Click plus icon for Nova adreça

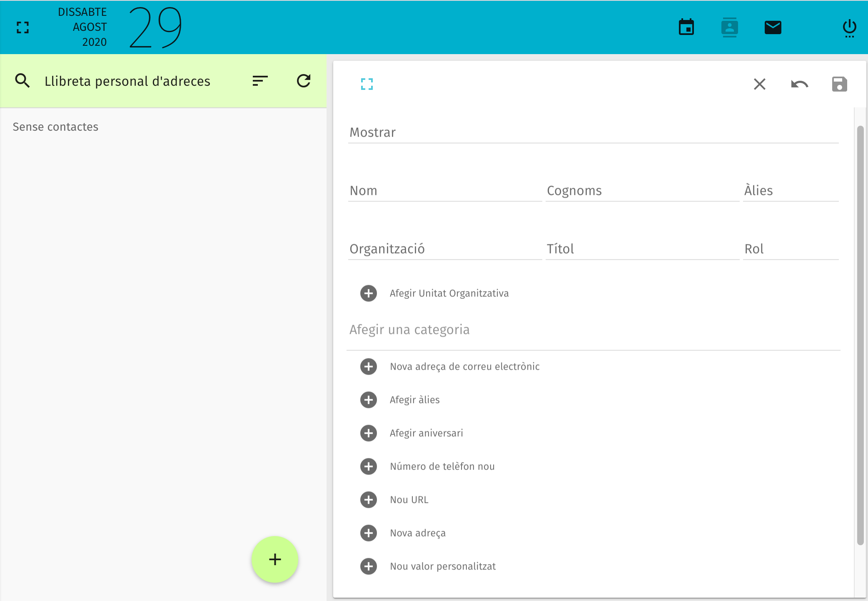pos(369,533)
